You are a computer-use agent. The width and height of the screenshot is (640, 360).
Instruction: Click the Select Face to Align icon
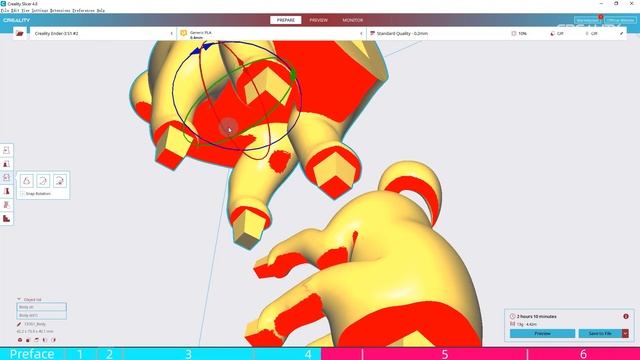coord(60,181)
